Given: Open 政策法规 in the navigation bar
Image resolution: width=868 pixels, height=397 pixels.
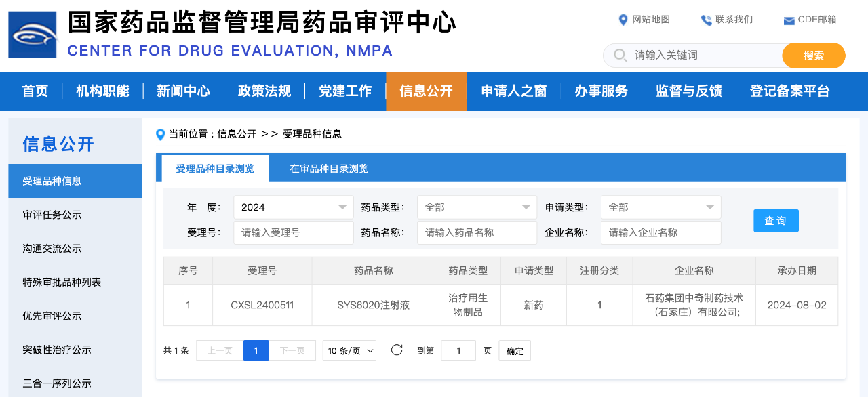Looking at the screenshot, I should click(264, 91).
